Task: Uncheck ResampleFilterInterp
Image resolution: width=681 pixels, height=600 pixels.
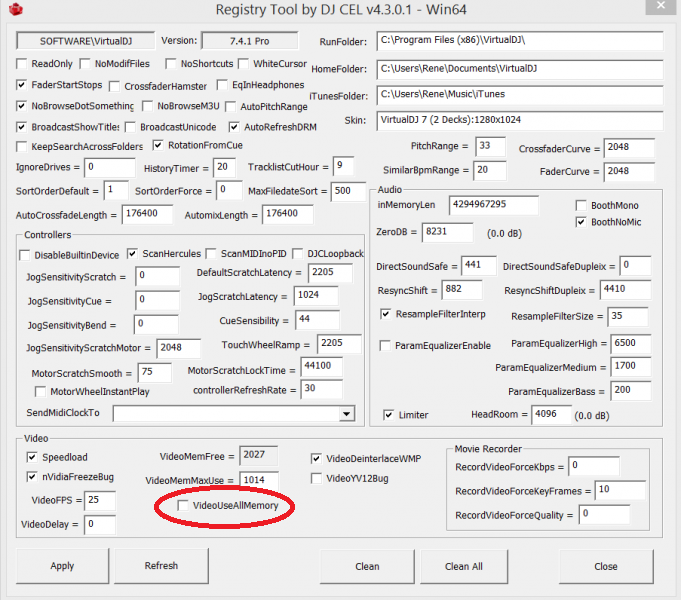Action: coord(386,314)
